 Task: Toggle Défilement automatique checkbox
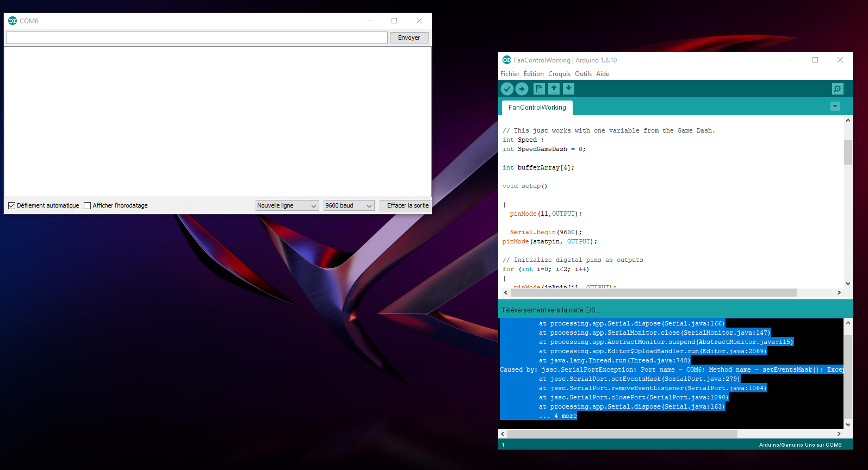click(x=11, y=205)
